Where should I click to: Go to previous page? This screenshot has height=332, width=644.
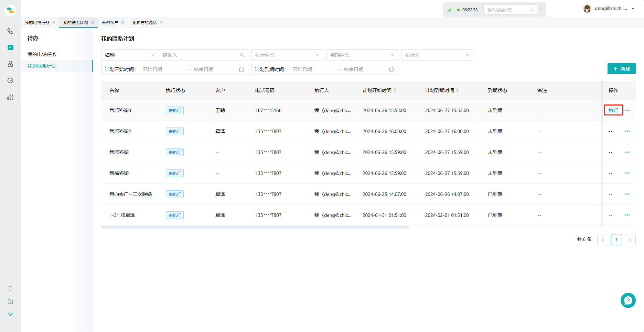(x=603, y=240)
